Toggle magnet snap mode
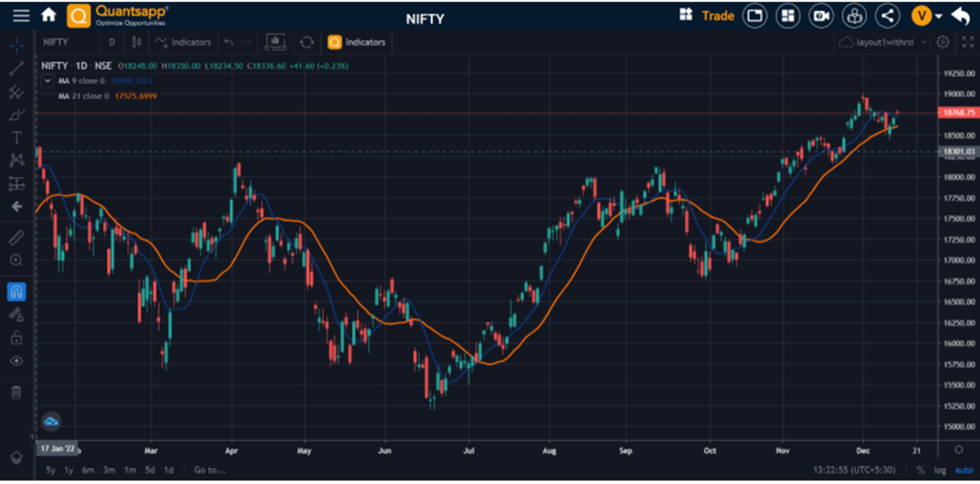The height and width of the screenshot is (484, 980). (17, 292)
